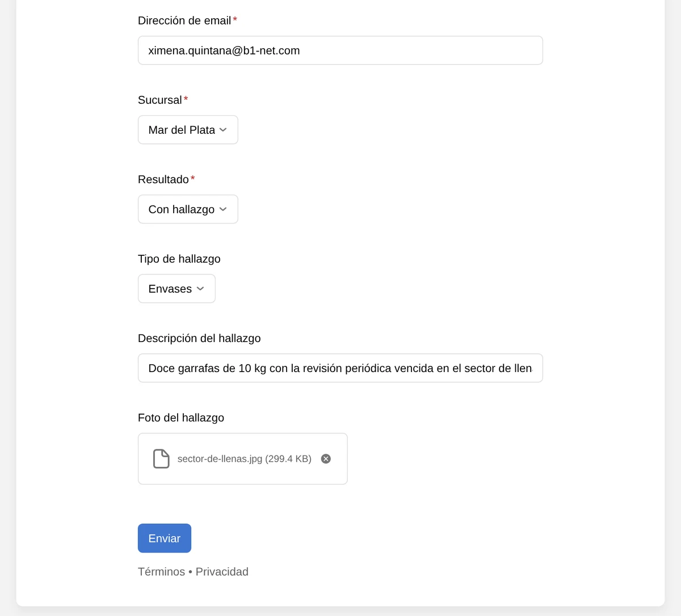Click into the Descripción del hallazgo text field
This screenshot has height=616, width=681.
(340, 368)
